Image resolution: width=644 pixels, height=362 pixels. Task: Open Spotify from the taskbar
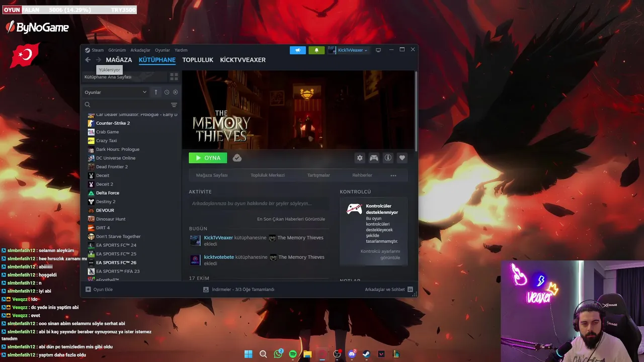point(293,354)
